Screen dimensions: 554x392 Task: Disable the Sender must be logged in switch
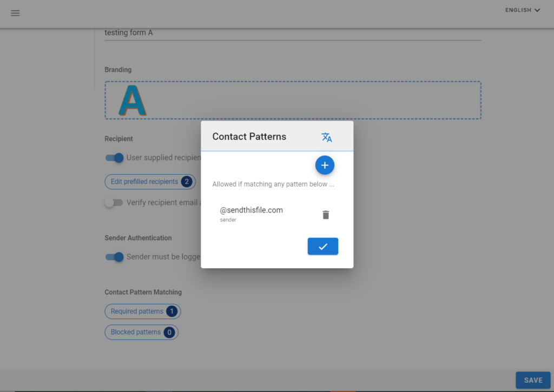tap(115, 257)
